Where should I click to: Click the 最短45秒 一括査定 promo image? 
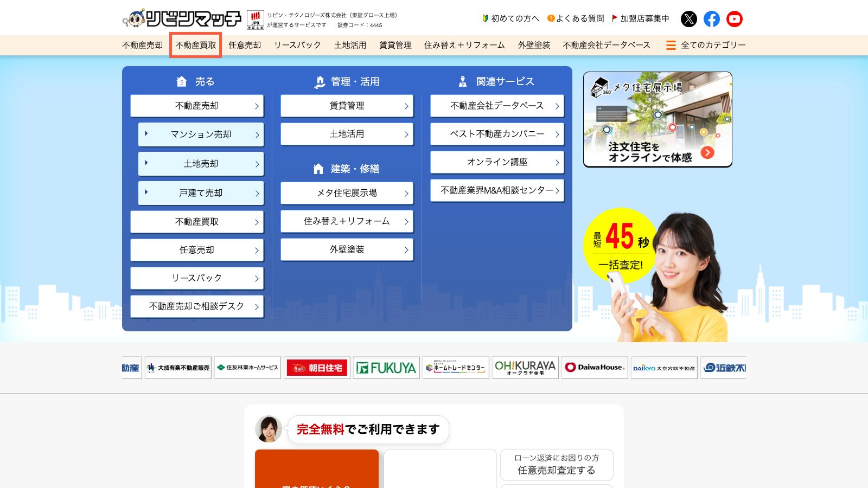[656, 275]
